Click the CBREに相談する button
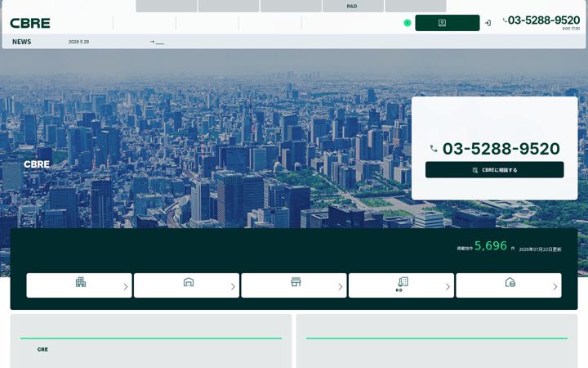 (x=494, y=170)
